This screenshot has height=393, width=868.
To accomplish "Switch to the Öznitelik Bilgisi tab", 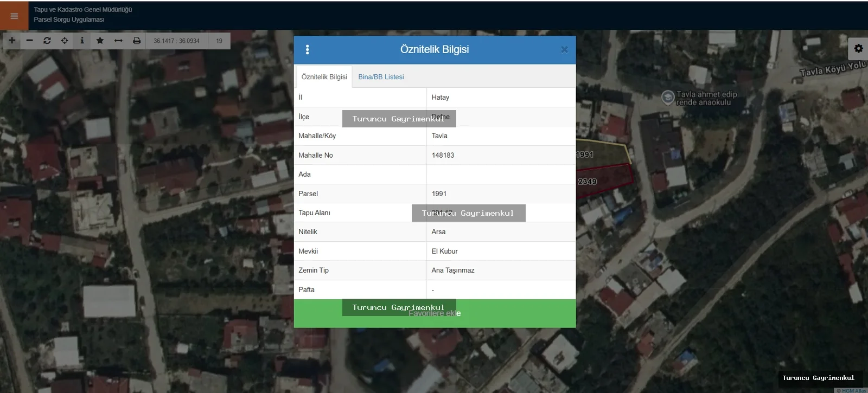I will [324, 77].
